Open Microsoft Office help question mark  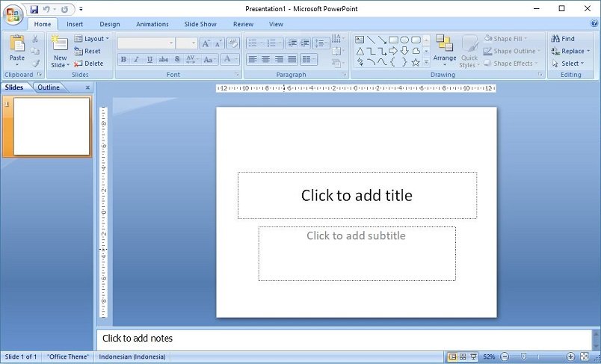pyautogui.click(x=594, y=24)
